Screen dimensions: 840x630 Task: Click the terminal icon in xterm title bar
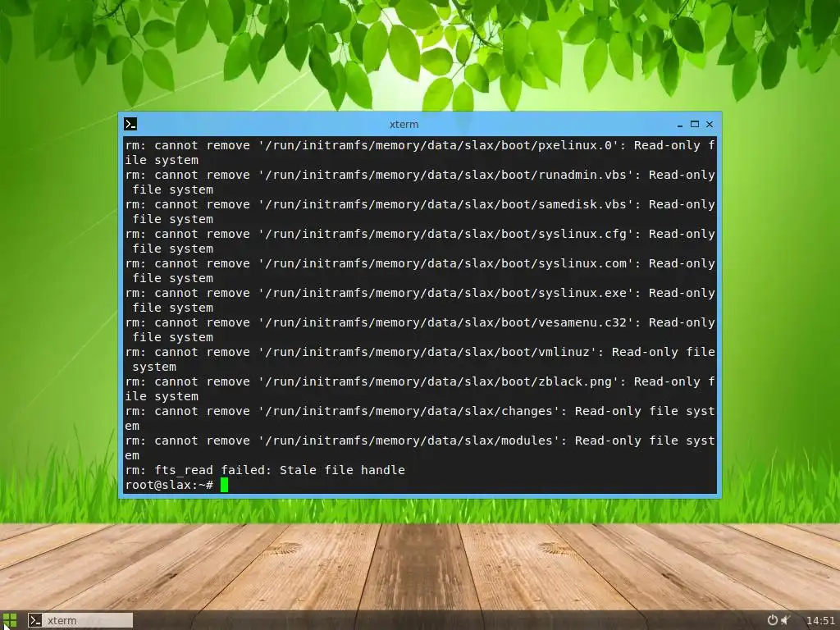pyautogui.click(x=130, y=124)
